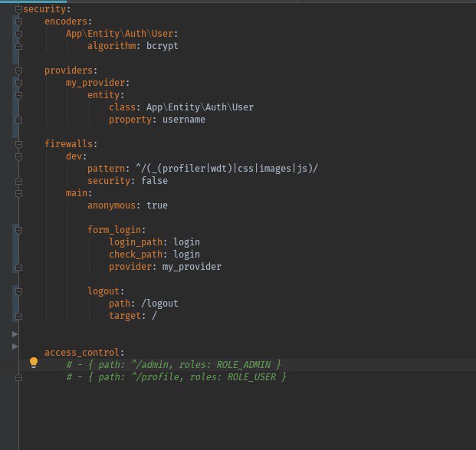Click the pattern regex value

(227, 169)
